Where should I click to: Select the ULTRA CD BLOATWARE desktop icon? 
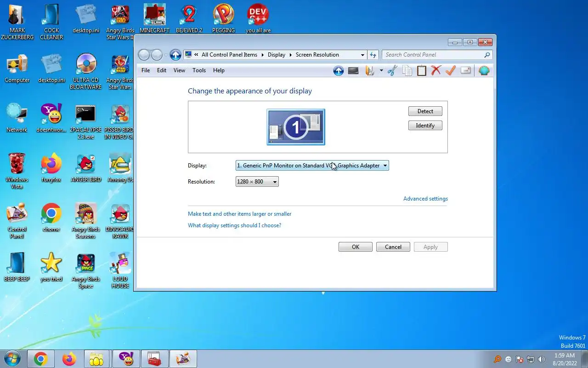click(x=86, y=72)
